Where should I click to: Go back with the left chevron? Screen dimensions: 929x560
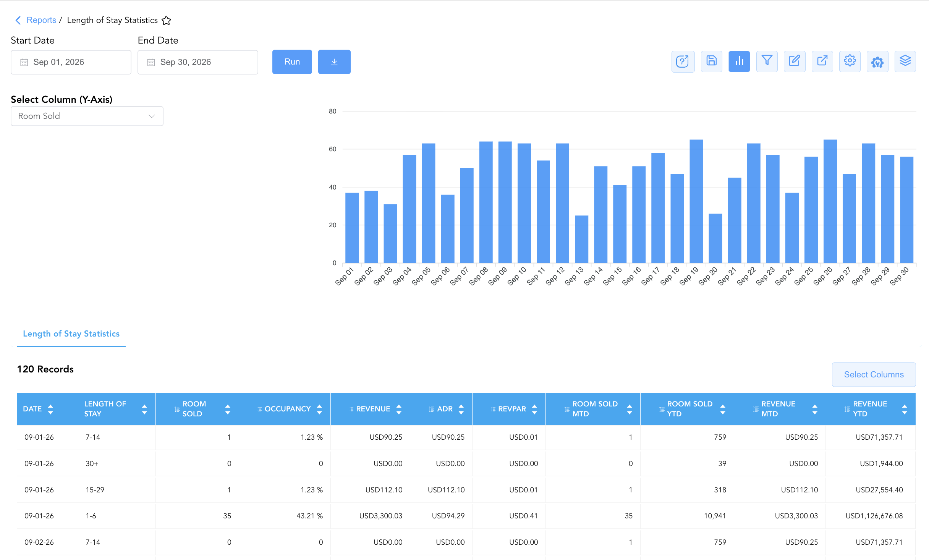(x=18, y=20)
